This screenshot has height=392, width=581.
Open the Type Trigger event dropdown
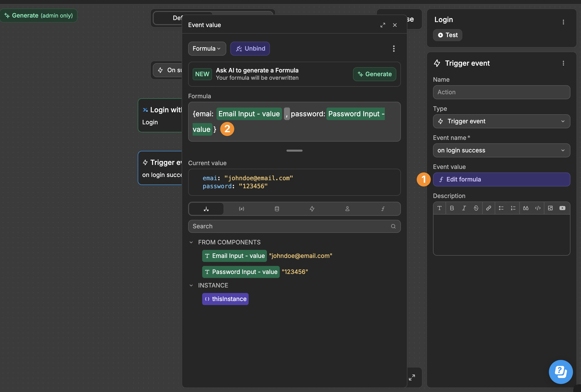tap(501, 121)
